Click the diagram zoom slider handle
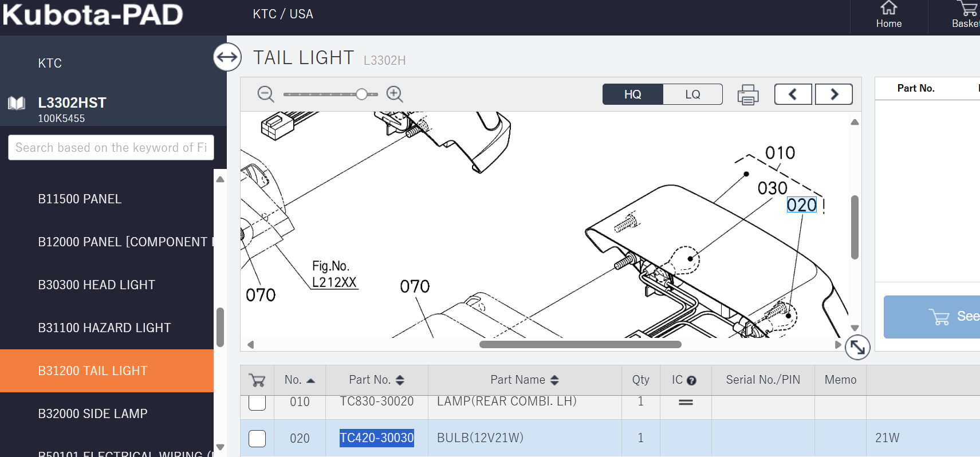 (x=362, y=94)
